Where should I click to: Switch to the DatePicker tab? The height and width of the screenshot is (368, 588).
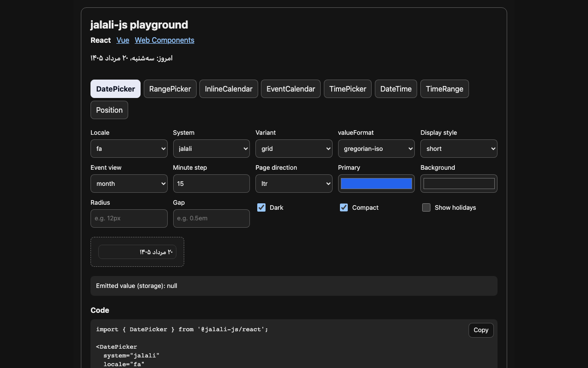pyautogui.click(x=115, y=89)
